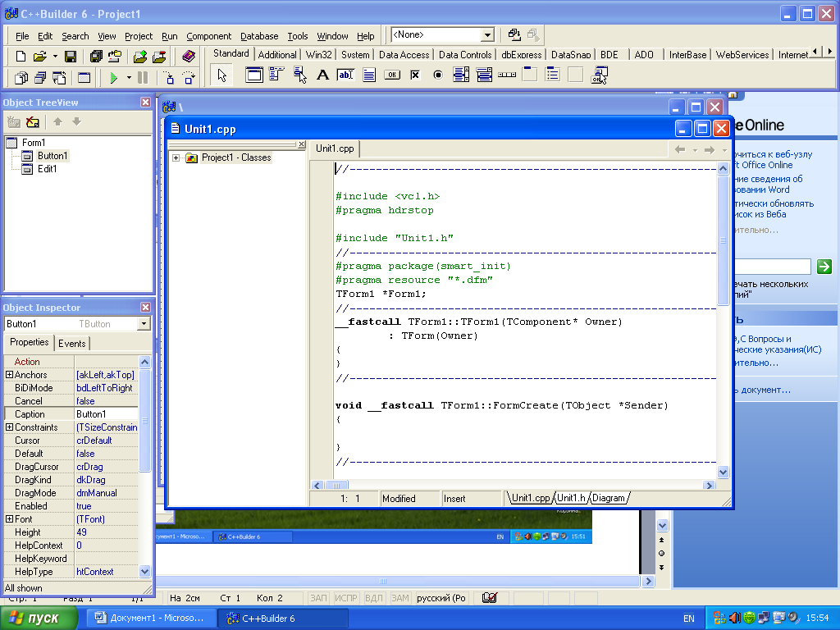The height and width of the screenshot is (630, 840).
Task: Select the PopupMenu component icon
Action: (x=299, y=75)
